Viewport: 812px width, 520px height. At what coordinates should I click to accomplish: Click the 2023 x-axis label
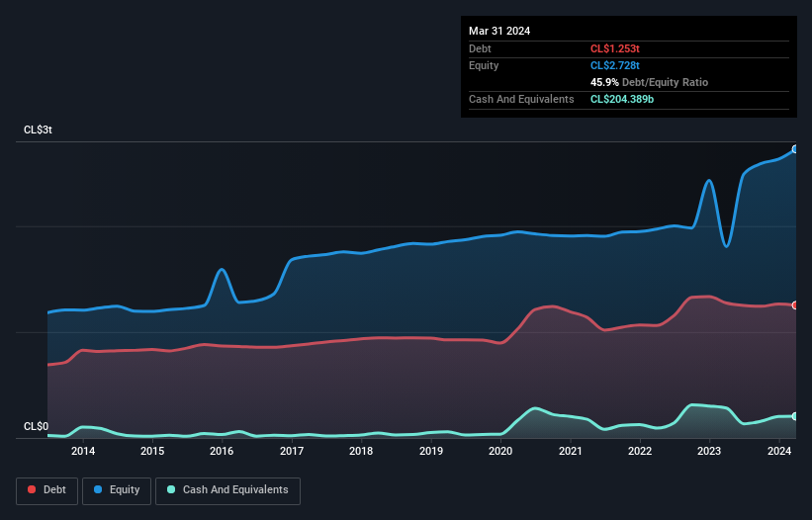tap(709, 451)
